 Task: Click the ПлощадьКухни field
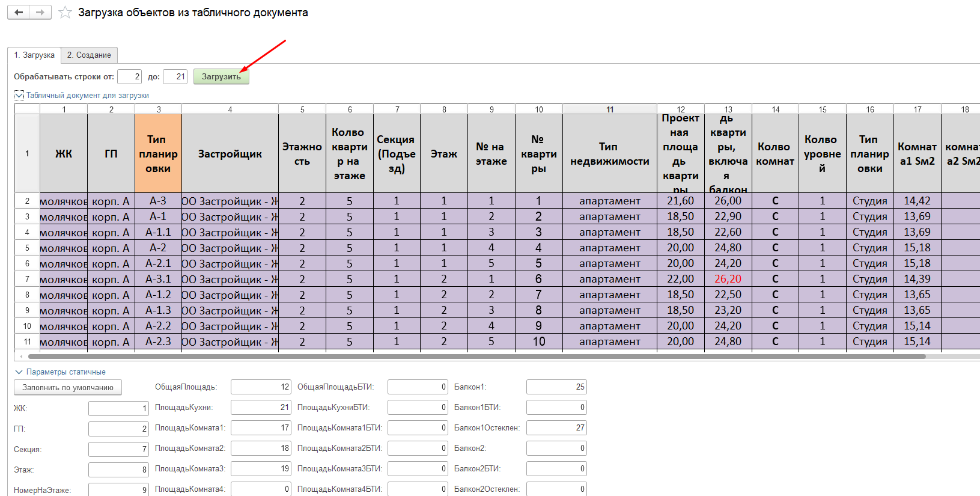pos(261,407)
